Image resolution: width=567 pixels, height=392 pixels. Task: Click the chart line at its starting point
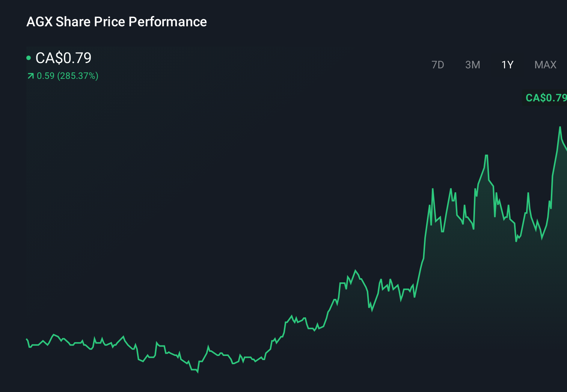point(26,340)
